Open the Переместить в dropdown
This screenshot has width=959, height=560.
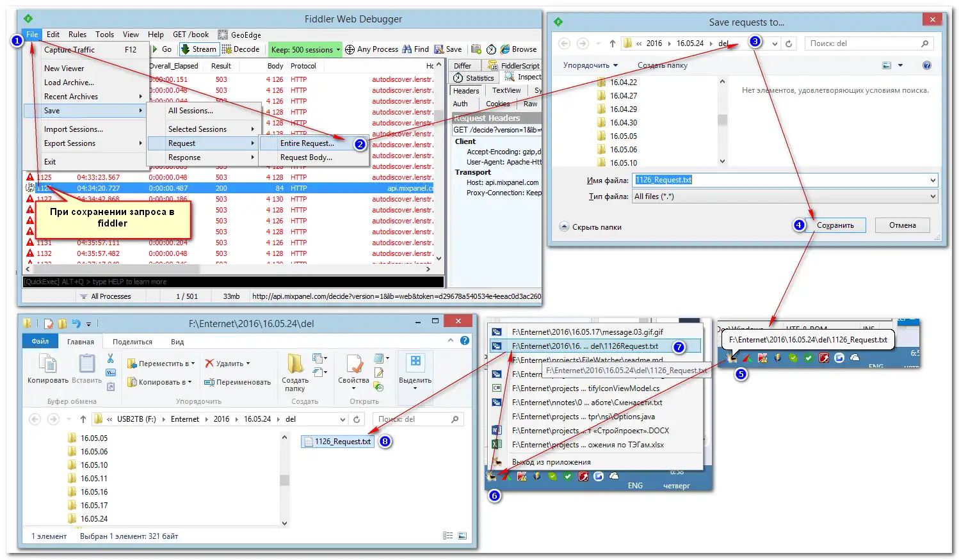pyautogui.click(x=161, y=364)
